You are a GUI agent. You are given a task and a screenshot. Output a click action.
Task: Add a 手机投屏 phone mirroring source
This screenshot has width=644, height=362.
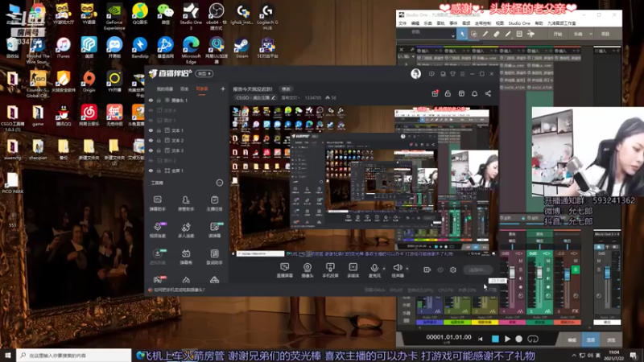click(330, 270)
